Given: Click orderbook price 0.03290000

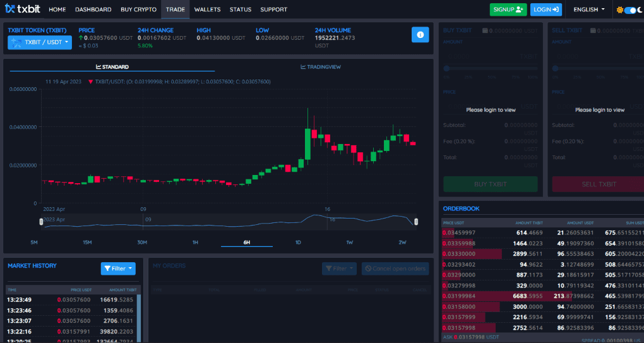Looking at the screenshot, I should point(459,275).
